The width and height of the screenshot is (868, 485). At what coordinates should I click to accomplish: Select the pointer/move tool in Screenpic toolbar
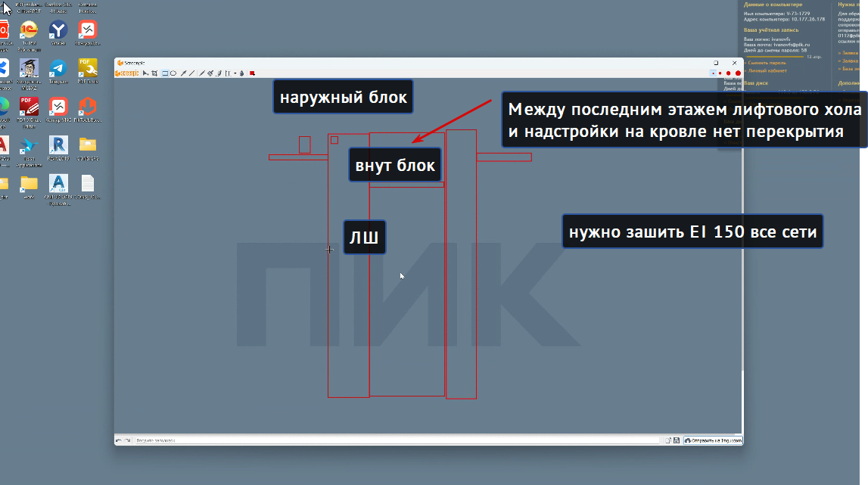pos(145,73)
